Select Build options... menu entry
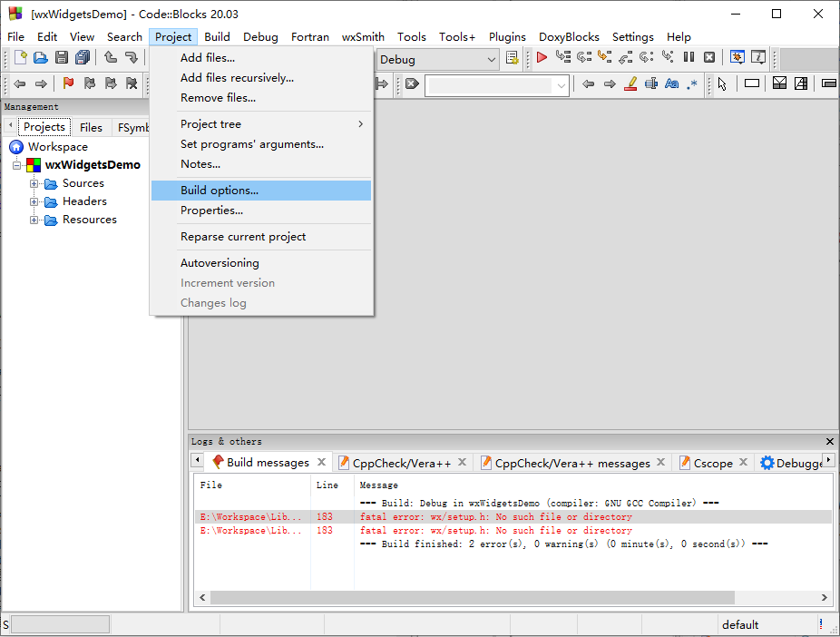This screenshot has width=840, height=637. pyautogui.click(x=261, y=191)
